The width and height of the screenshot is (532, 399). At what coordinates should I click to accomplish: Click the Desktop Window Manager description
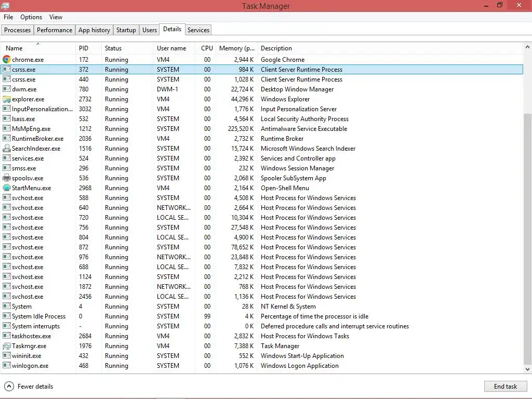click(x=297, y=89)
